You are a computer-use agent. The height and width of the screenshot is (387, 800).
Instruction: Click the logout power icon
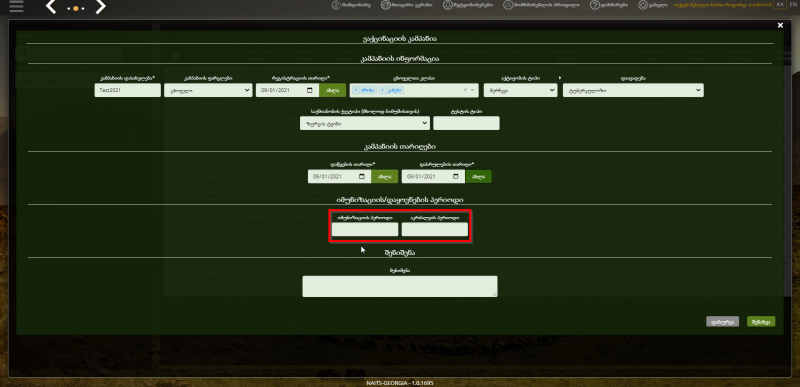[642, 5]
